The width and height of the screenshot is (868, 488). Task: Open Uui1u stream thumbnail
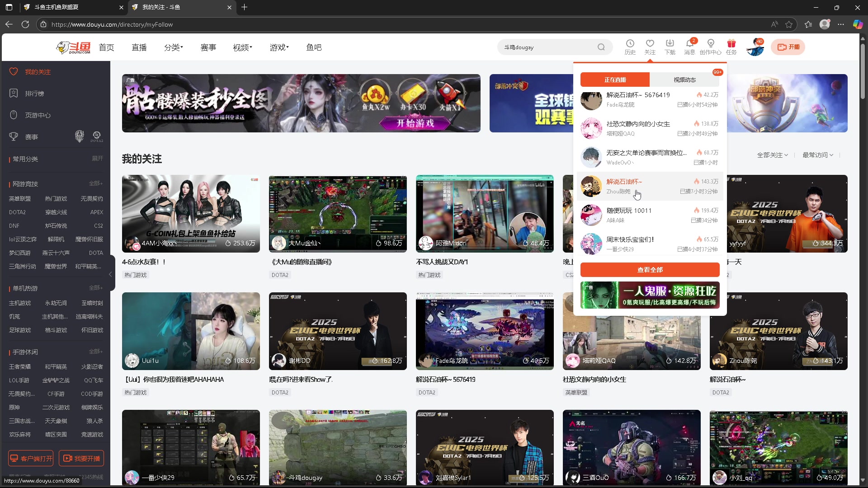(x=191, y=331)
